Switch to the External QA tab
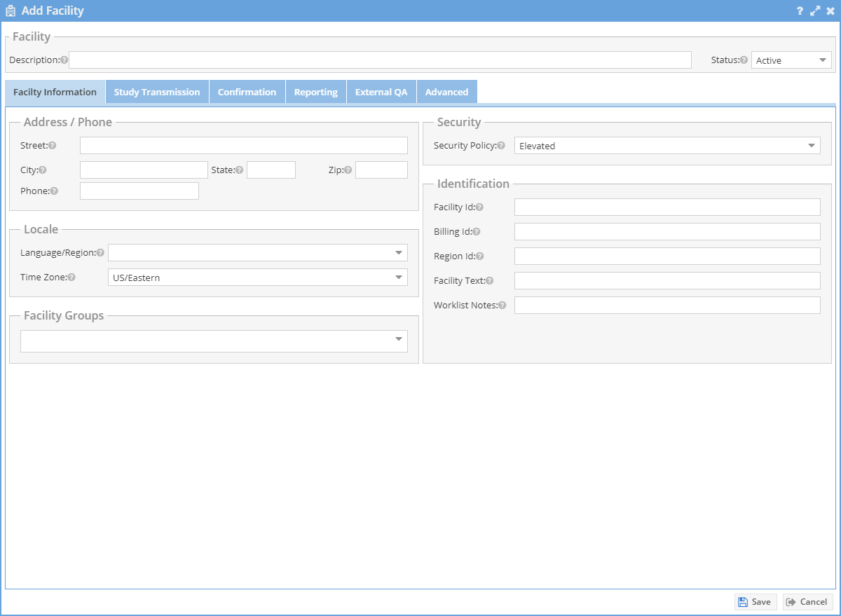 click(x=381, y=92)
